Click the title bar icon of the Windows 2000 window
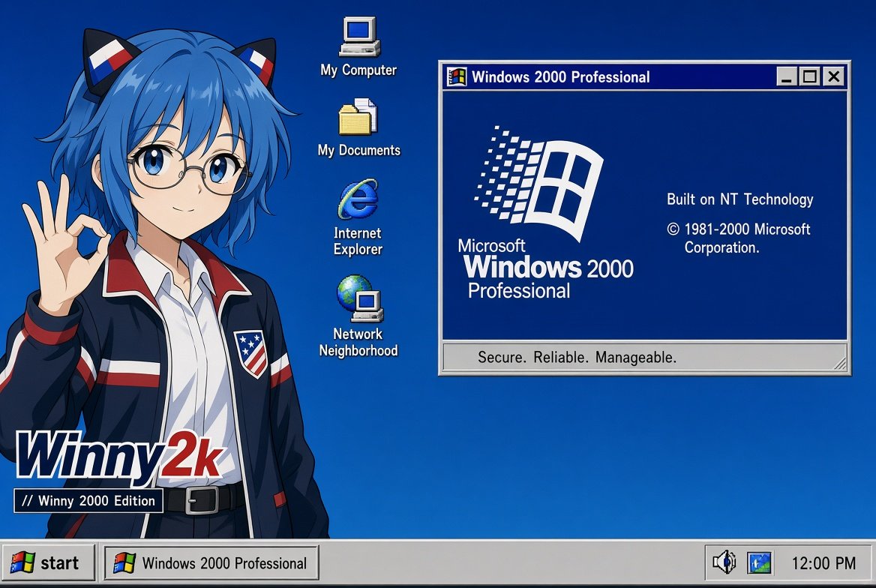 pyautogui.click(x=457, y=76)
